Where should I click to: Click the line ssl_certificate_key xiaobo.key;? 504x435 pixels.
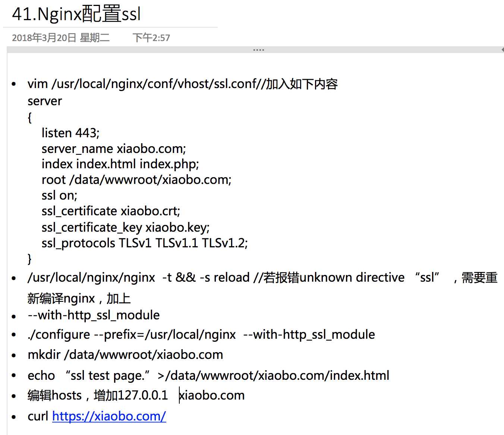coord(126,227)
